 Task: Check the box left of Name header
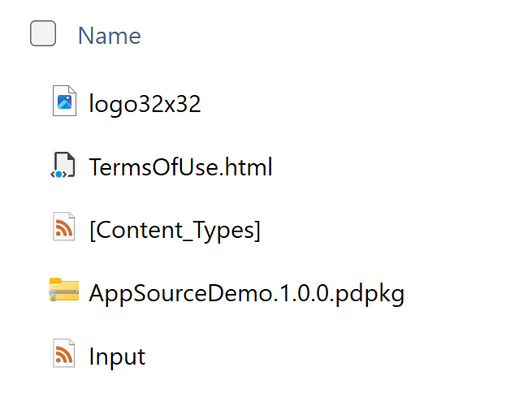click(x=43, y=34)
